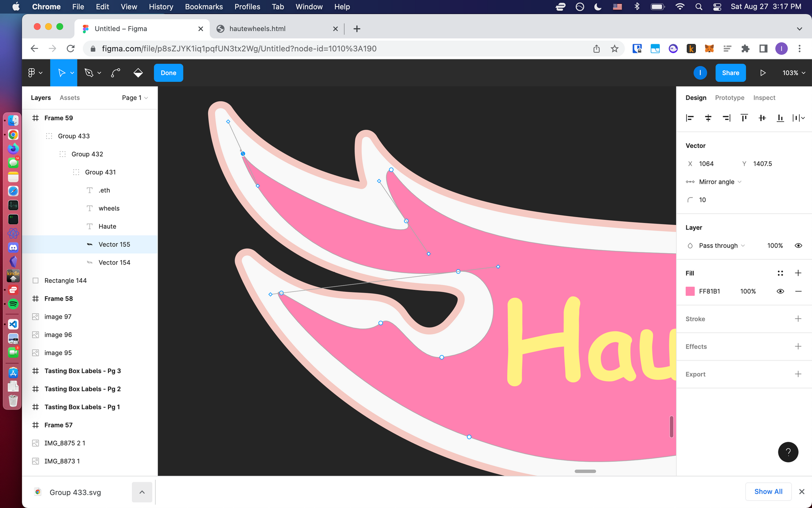Select the Pen tool
This screenshot has height=508, width=812.
tap(89, 73)
